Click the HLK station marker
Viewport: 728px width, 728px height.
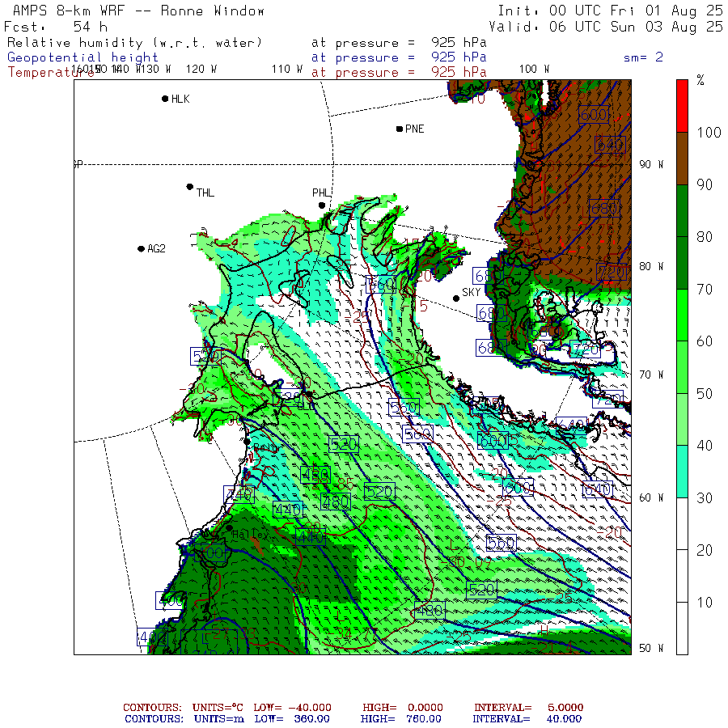(165, 99)
